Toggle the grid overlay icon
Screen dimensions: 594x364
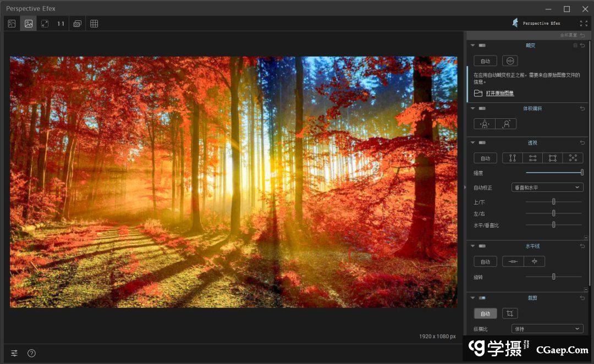coord(94,24)
